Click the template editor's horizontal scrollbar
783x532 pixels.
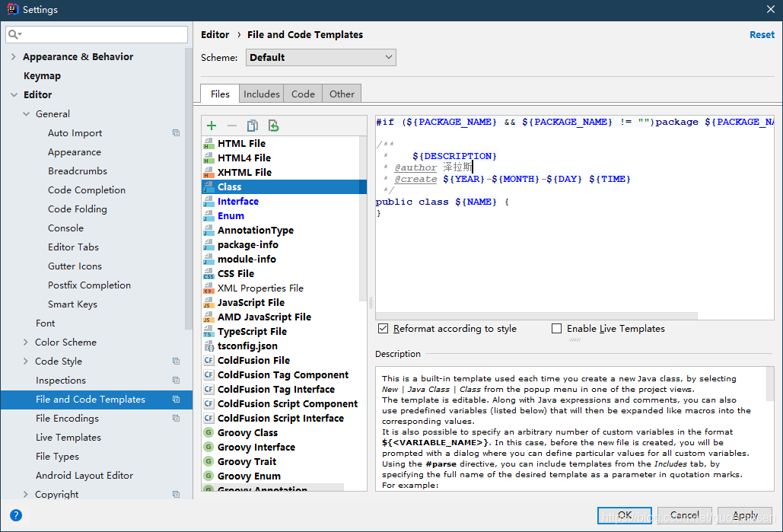click(536, 316)
